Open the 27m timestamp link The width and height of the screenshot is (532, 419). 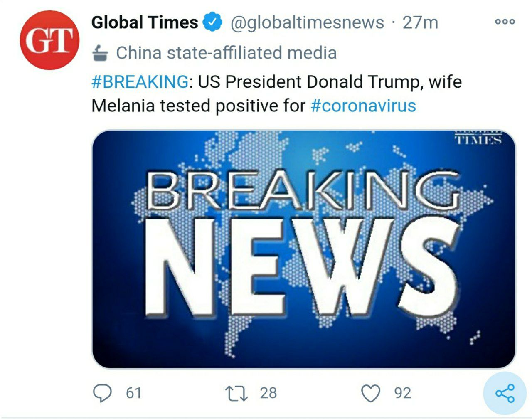click(420, 22)
